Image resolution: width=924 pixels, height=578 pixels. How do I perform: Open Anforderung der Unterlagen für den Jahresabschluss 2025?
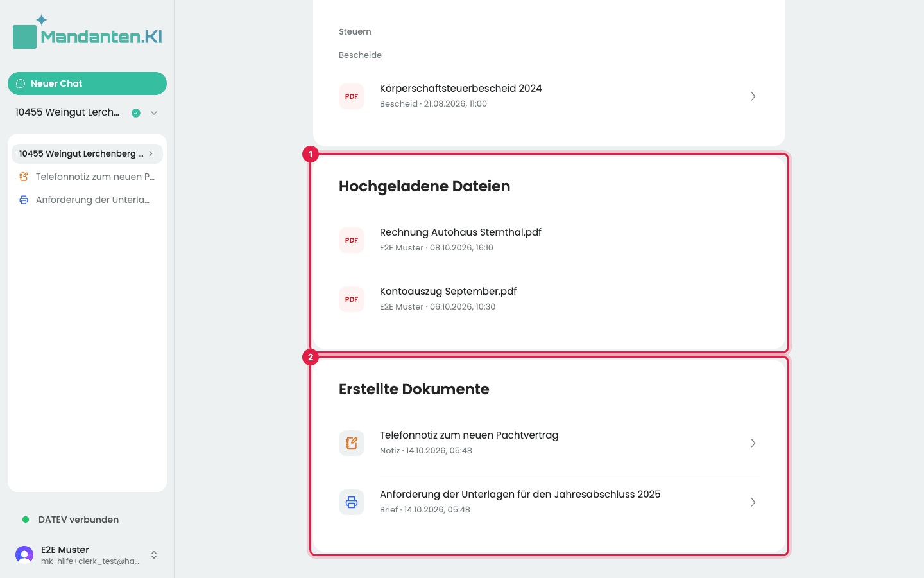(549, 502)
